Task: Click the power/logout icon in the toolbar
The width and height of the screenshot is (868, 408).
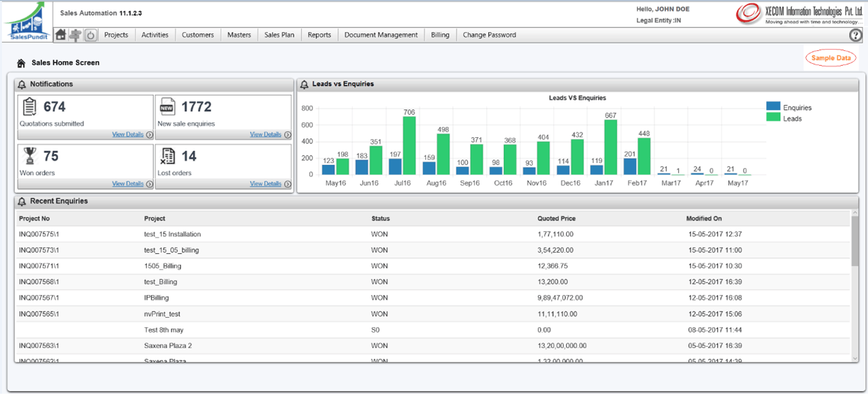Action: click(90, 35)
